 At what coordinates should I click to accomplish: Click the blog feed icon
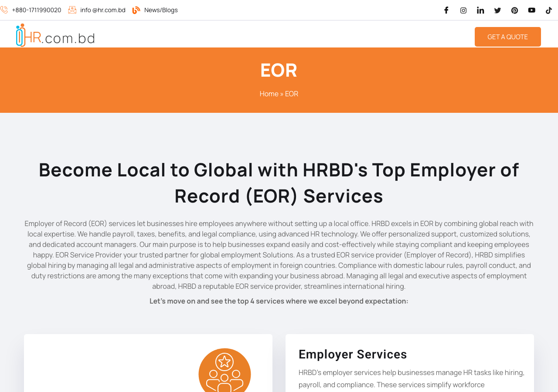[136, 10]
